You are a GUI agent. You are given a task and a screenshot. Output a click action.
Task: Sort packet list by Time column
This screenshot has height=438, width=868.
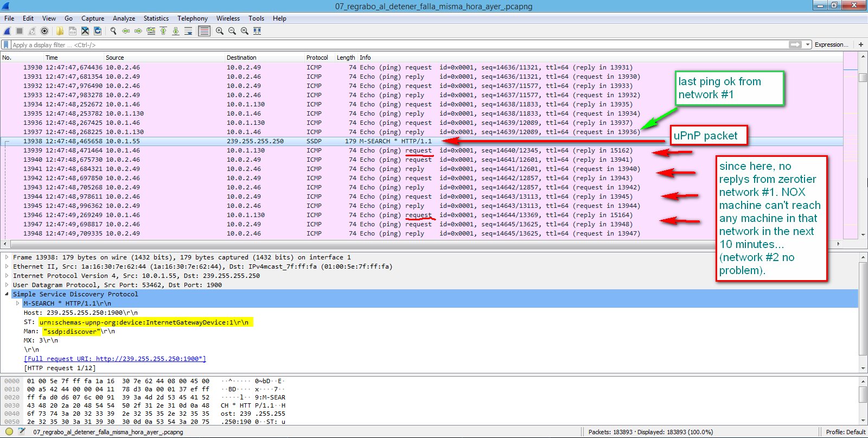coord(73,58)
